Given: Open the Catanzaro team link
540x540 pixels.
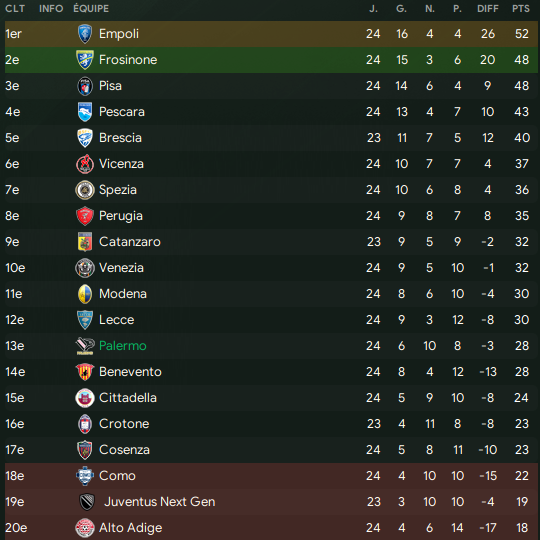Looking at the screenshot, I should [x=129, y=242].
